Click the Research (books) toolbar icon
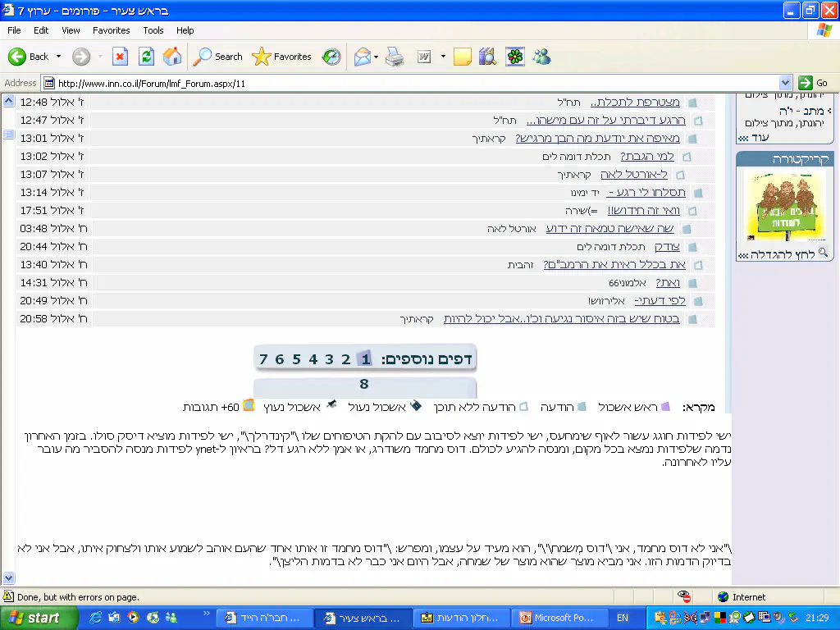This screenshot has height=630, width=840. (x=487, y=57)
